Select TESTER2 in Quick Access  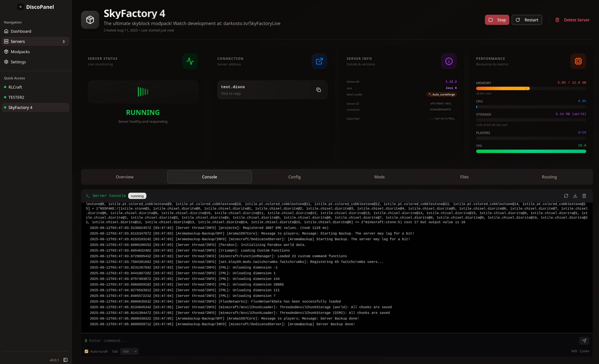(x=36, y=97)
